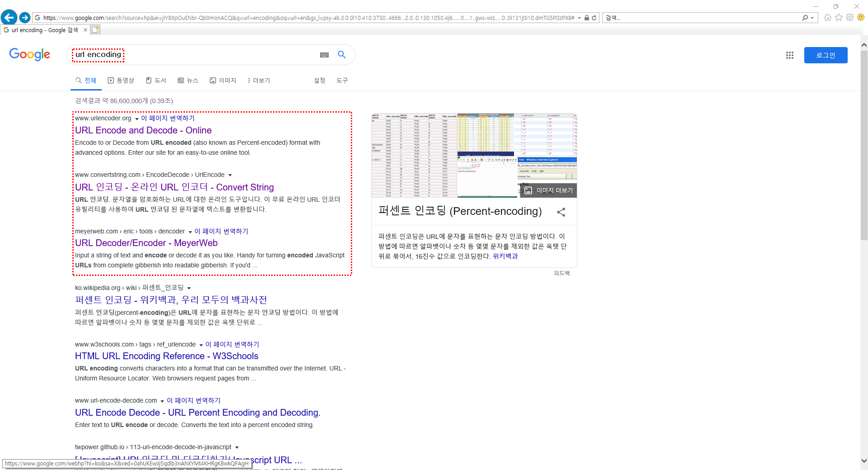The height and width of the screenshot is (470, 868).
Task: Open 도구 tools menu
Action: [342, 81]
